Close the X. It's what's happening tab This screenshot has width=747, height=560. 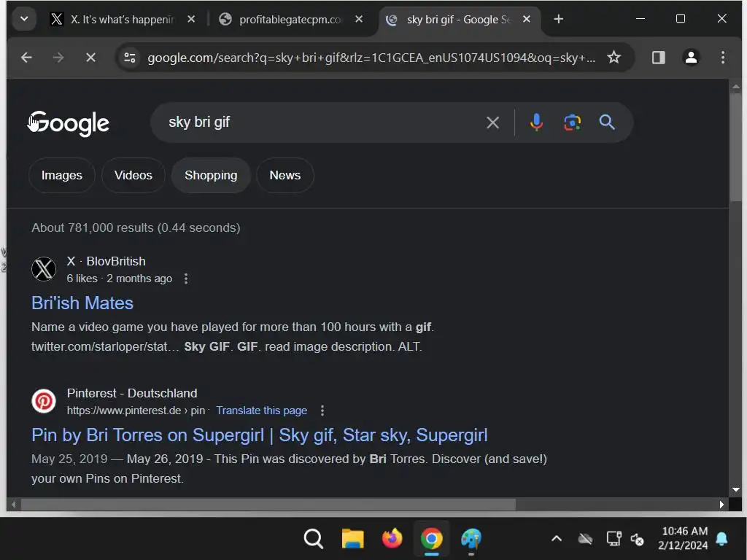(x=191, y=19)
